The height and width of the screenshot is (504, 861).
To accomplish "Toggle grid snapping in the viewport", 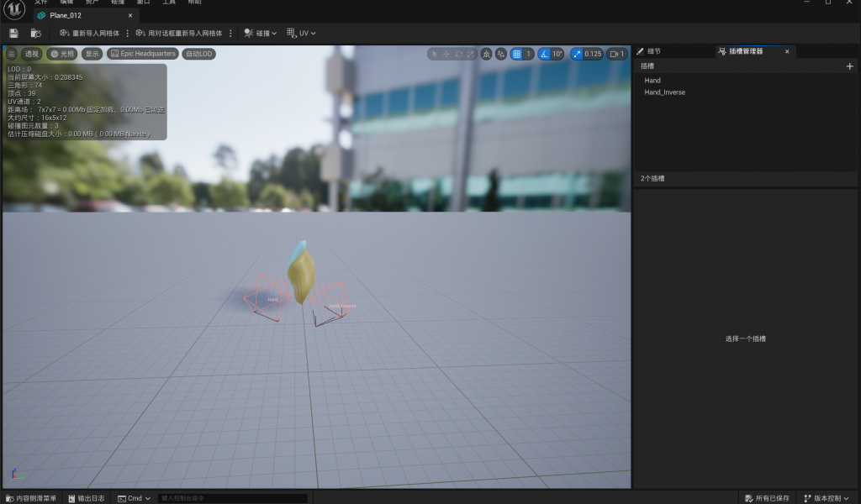I will tap(517, 54).
